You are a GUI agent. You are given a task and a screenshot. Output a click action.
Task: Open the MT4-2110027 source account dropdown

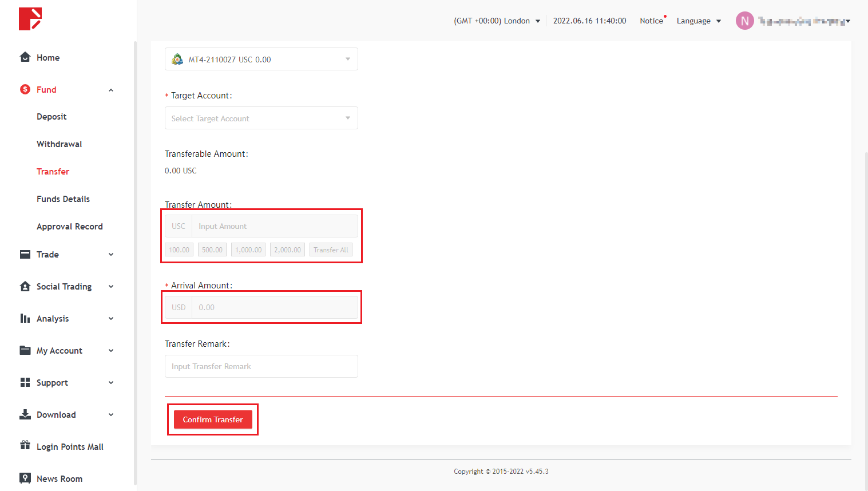[x=261, y=60]
